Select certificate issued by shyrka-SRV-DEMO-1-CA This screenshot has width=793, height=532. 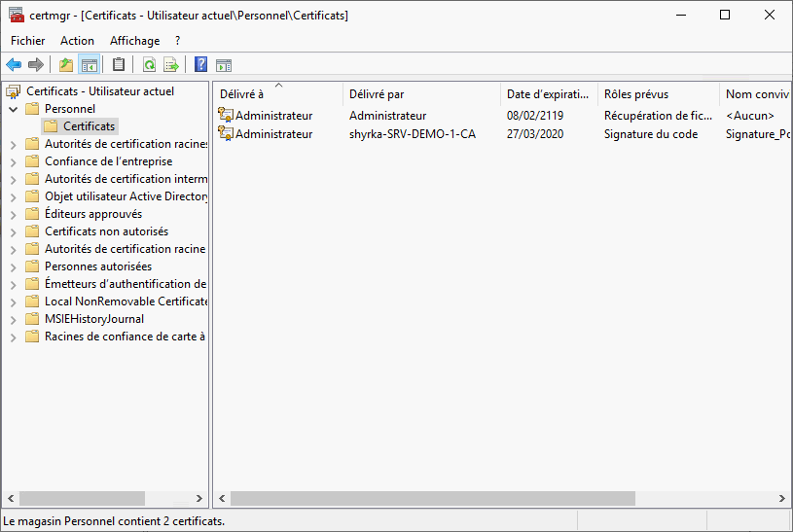pos(412,134)
